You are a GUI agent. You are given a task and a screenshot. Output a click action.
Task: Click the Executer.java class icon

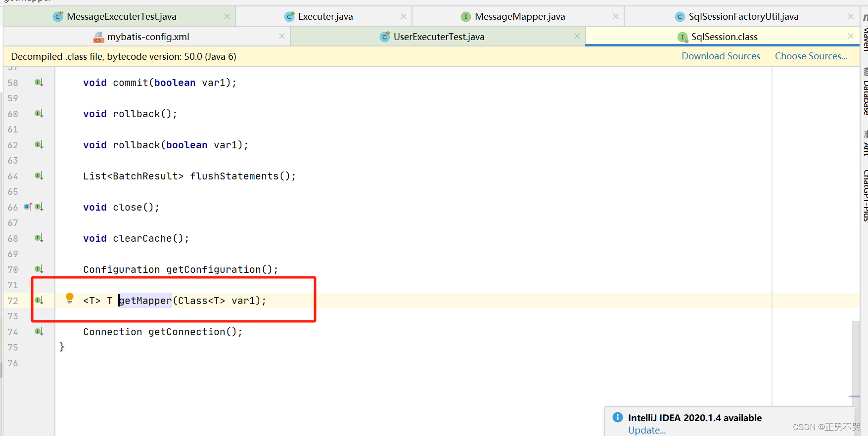coord(290,16)
